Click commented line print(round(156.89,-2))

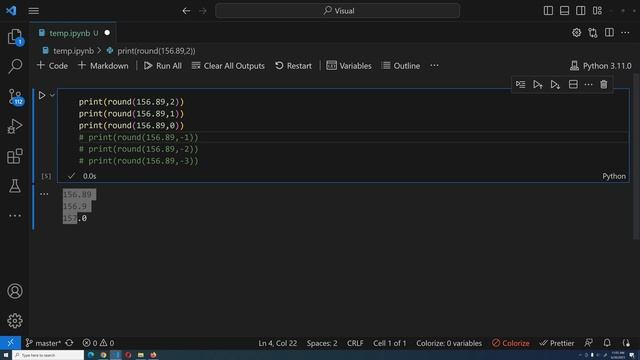click(138, 149)
